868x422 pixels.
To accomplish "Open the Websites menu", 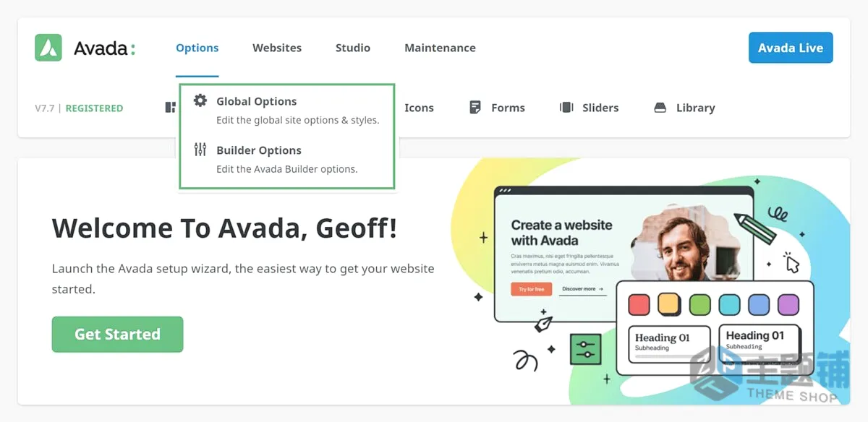I will 277,48.
